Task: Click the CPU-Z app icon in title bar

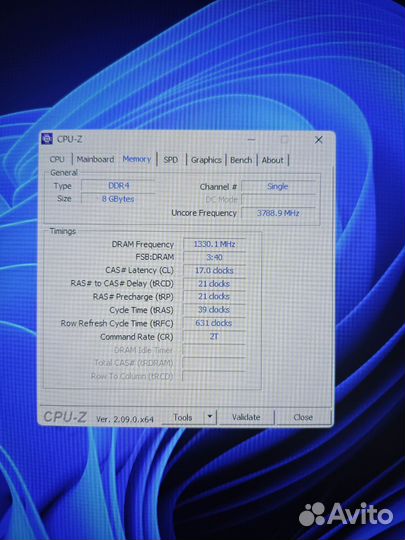Action: (47, 138)
